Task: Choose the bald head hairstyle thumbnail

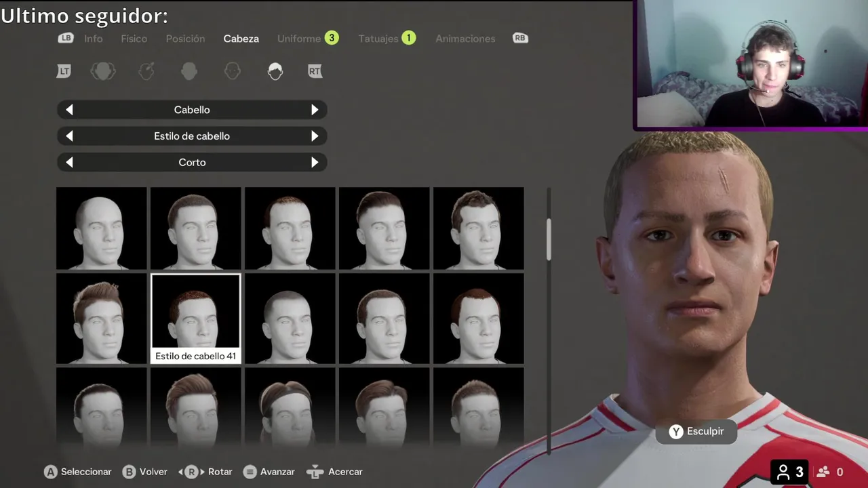Action: pos(102,228)
